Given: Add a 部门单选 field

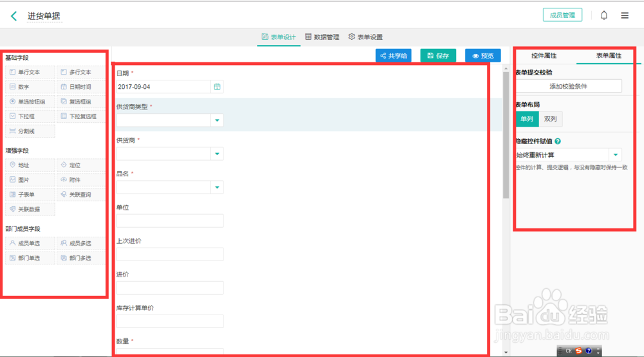Looking at the screenshot, I should [30, 258].
